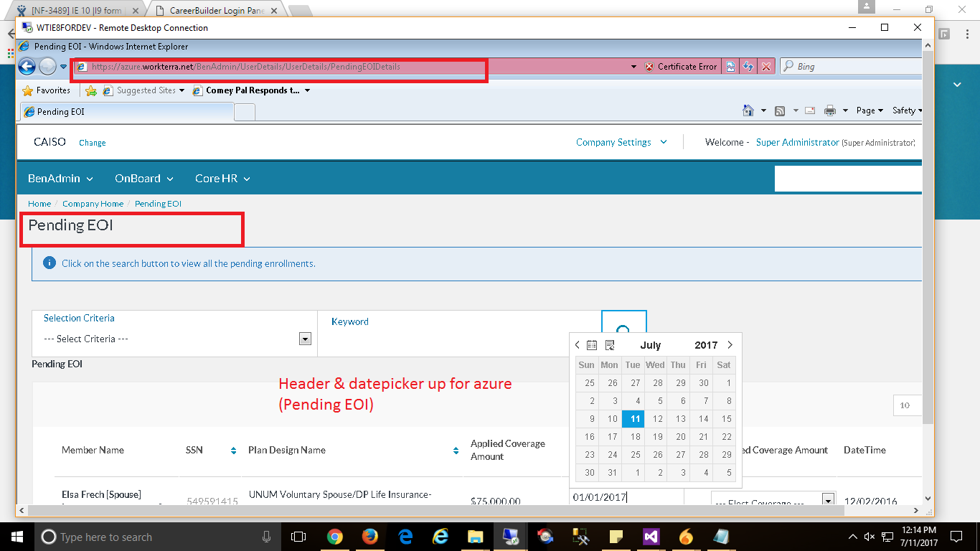This screenshot has width=980, height=551.
Task: Click the Company Home breadcrumb link
Action: (93, 204)
